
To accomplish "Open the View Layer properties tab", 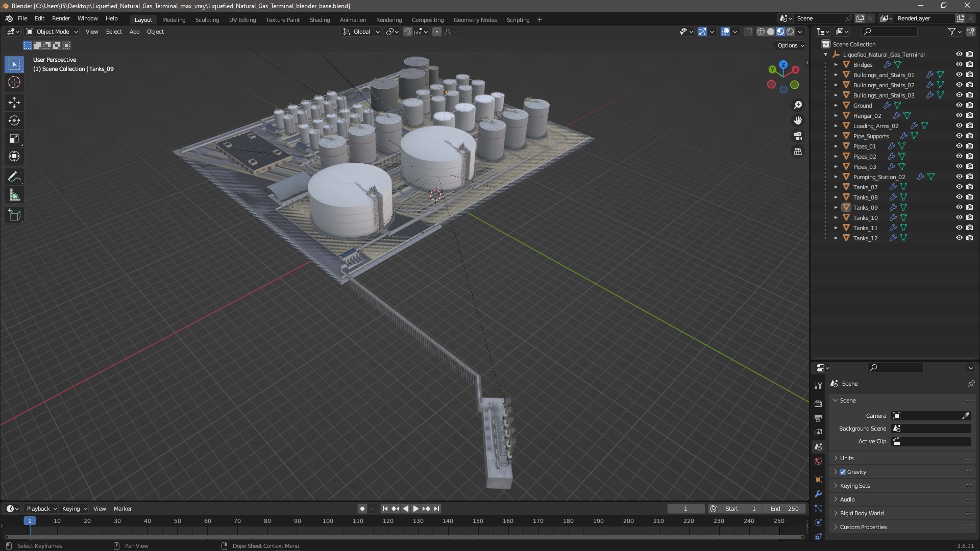I will pos(818,432).
